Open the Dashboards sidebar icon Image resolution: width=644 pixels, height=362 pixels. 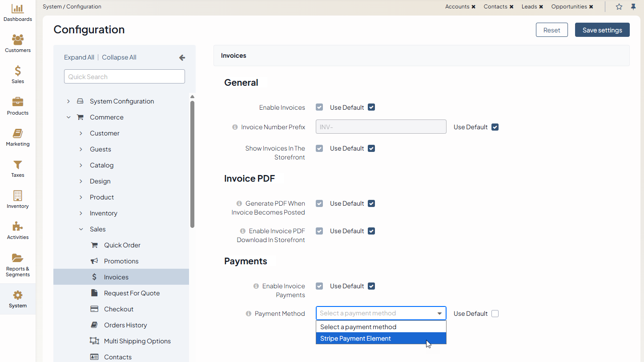pyautogui.click(x=18, y=9)
